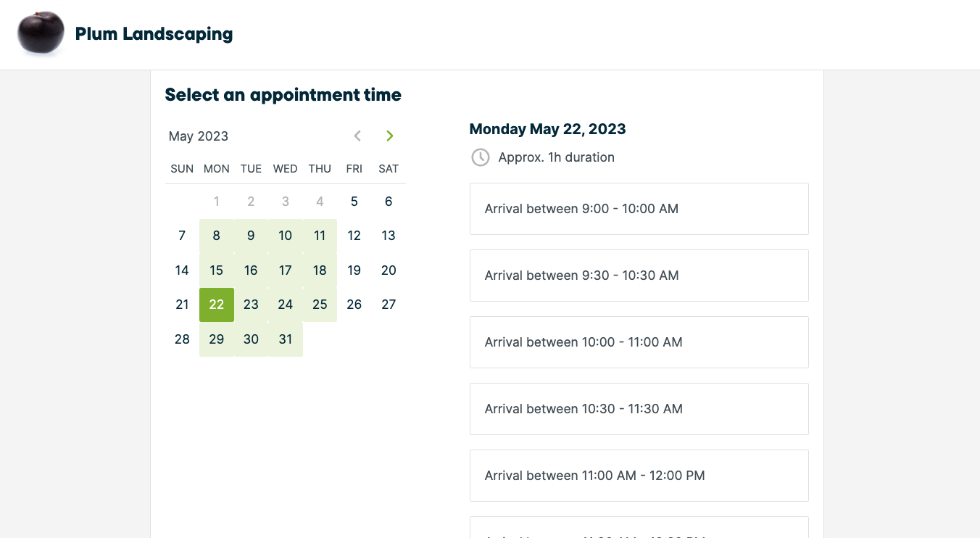Pick Arrival between 10:00 - 11:00 AM
Viewport: 980px width, 538px height.
639,342
